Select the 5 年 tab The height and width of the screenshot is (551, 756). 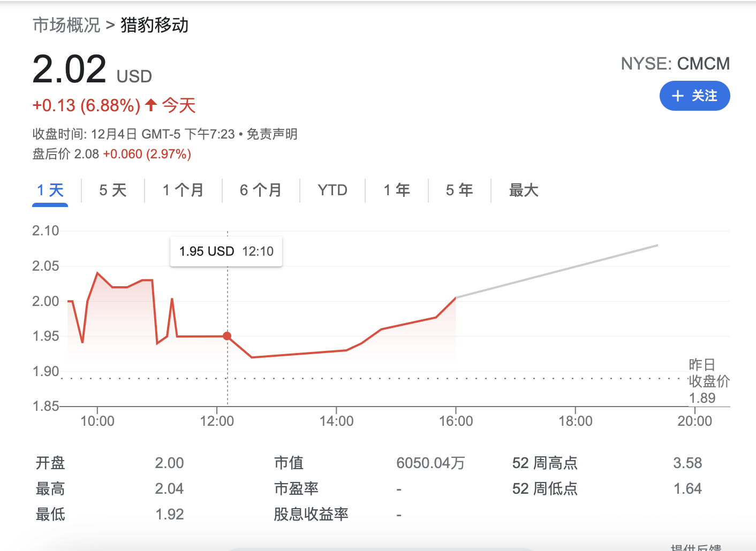pyautogui.click(x=459, y=190)
